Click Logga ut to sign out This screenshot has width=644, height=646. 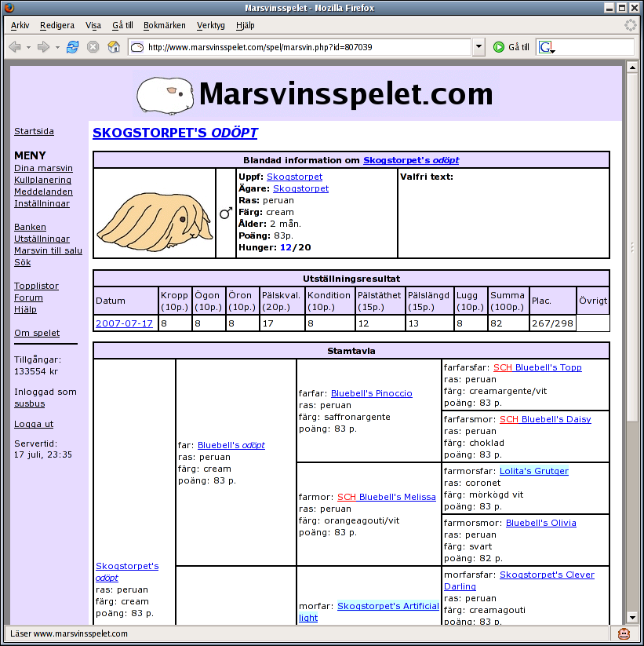(x=34, y=425)
